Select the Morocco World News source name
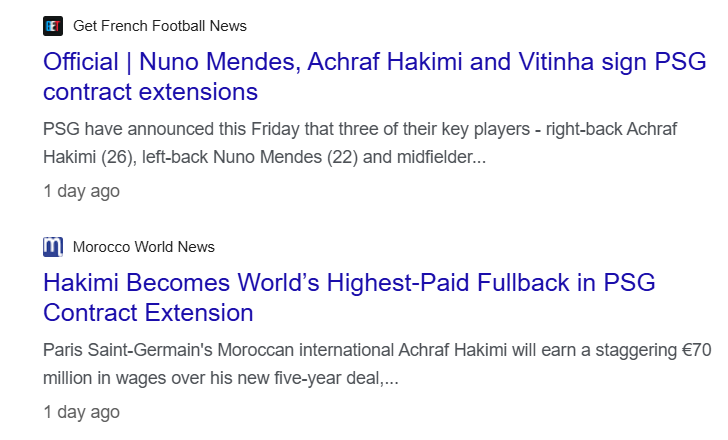The image size is (728, 440). (x=144, y=247)
